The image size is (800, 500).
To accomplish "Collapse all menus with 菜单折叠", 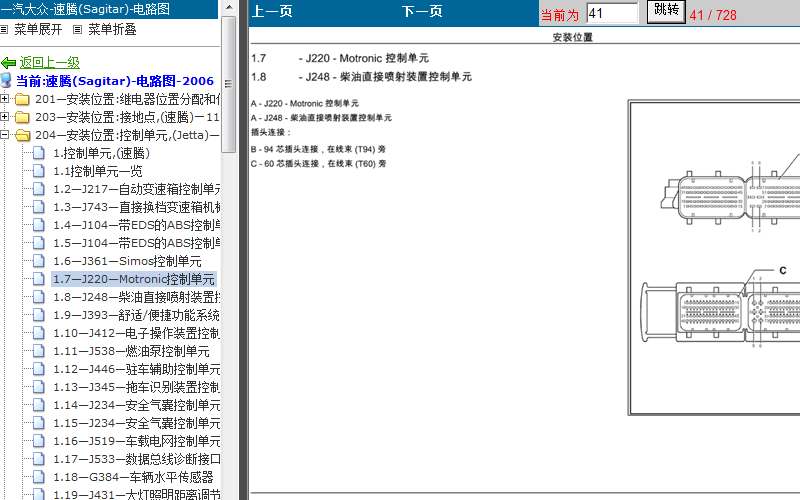I will 112,30.
